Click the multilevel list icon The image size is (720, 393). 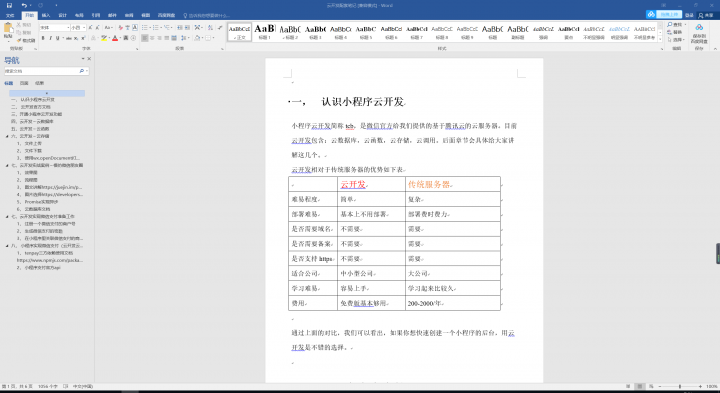(x=168, y=28)
